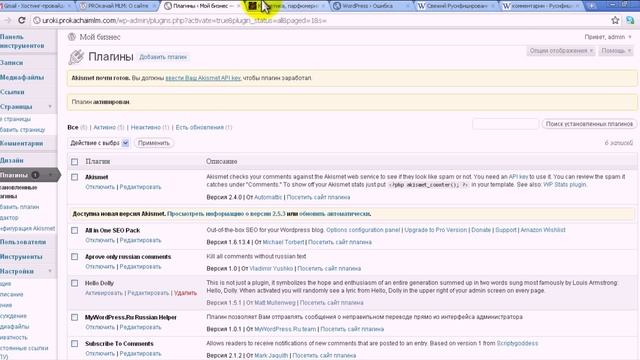Image resolution: width=640 pixels, height=360 pixels.
Task: Click Редактировать under All in One SEO Pack
Action: pyautogui.click(x=140, y=240)
